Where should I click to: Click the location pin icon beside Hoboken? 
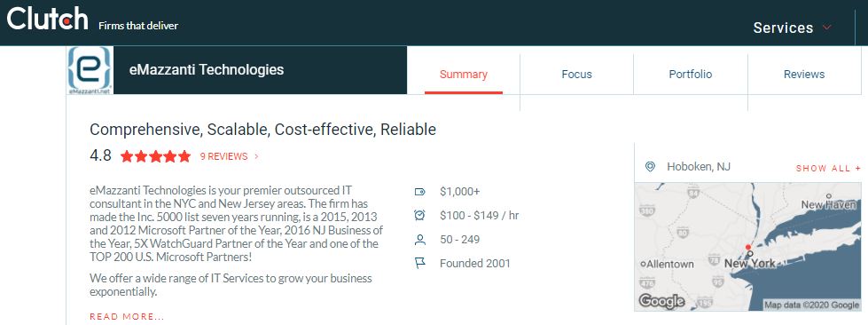pyautogui.click(x=650, y=166)
